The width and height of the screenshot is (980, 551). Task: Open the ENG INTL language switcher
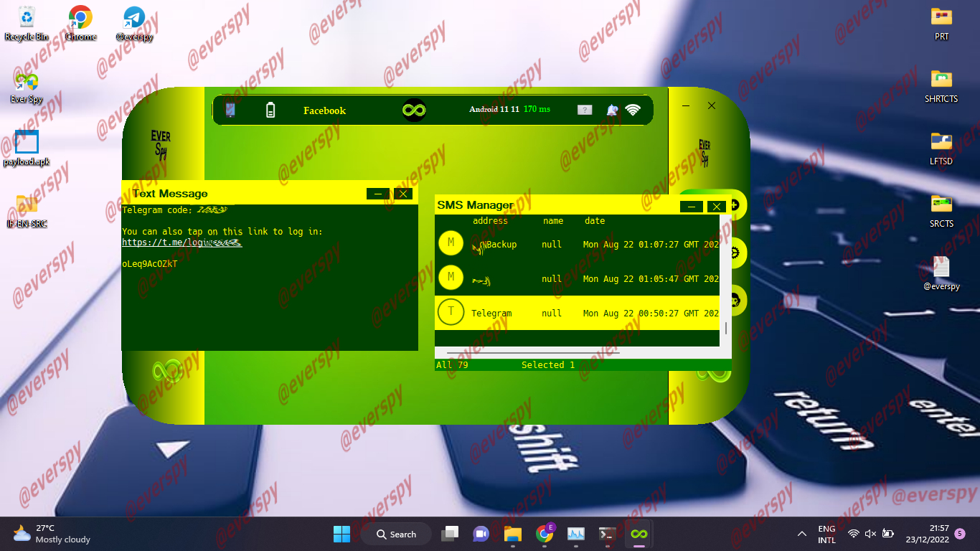coord(826,534)
